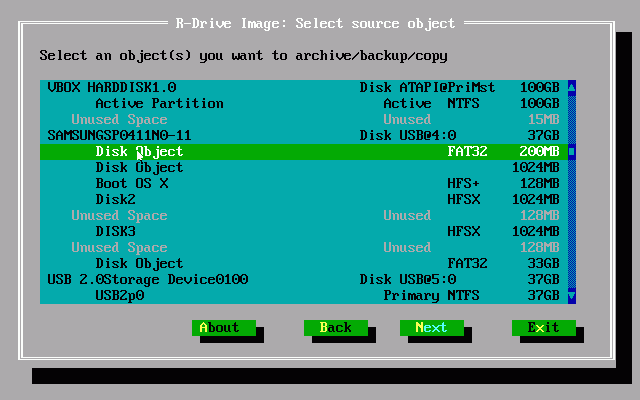Select the DISK3 HFSX partition
The width and height of the screenshot is (640, 400).
coord(115,232)
